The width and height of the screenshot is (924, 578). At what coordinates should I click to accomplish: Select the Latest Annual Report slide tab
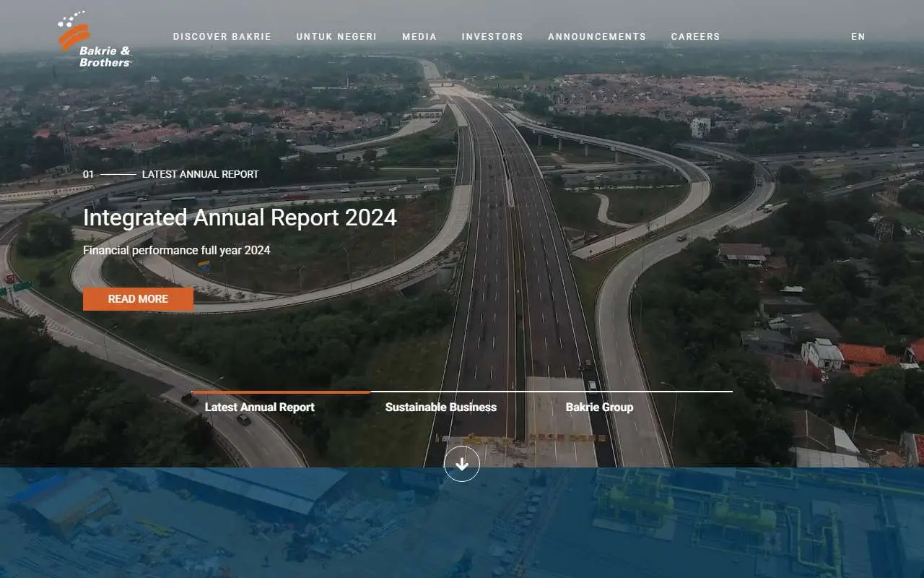(260, 407)
